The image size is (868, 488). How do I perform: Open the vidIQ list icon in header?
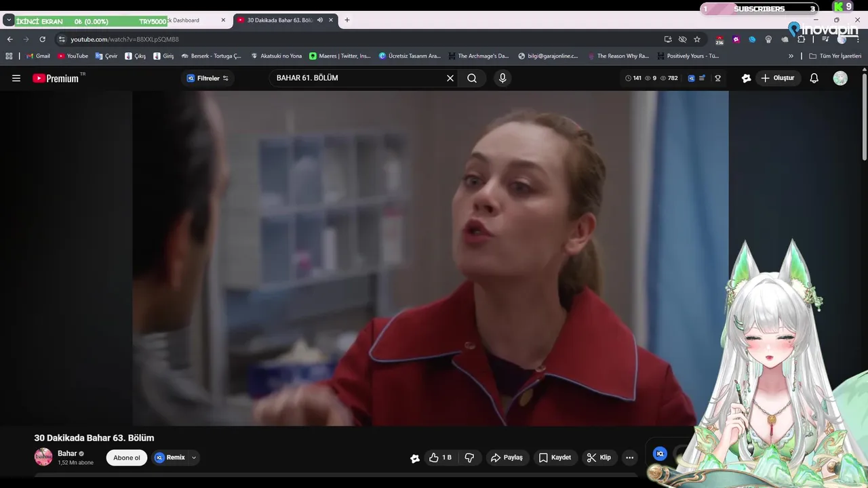pos(702,78)
